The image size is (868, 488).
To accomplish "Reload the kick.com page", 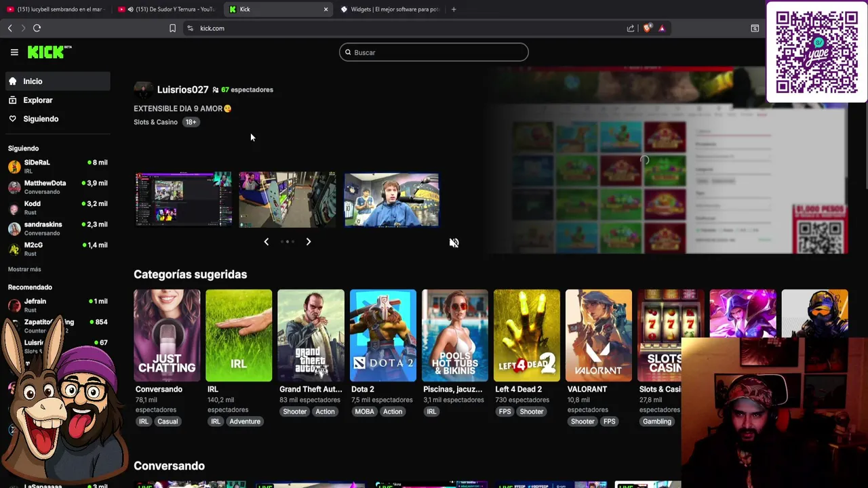I will click(37, 28).
